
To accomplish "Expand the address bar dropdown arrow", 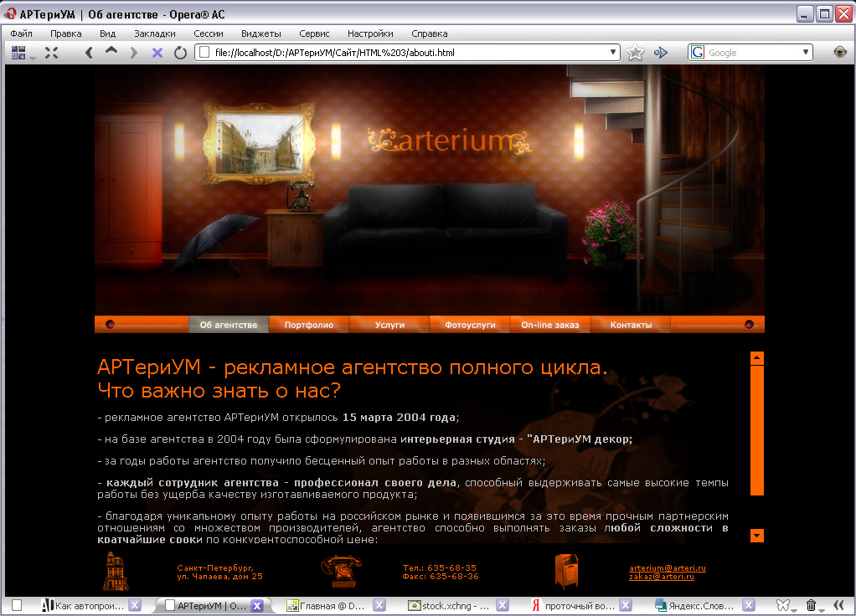I will pyautogui.click(x=612, y=53).
